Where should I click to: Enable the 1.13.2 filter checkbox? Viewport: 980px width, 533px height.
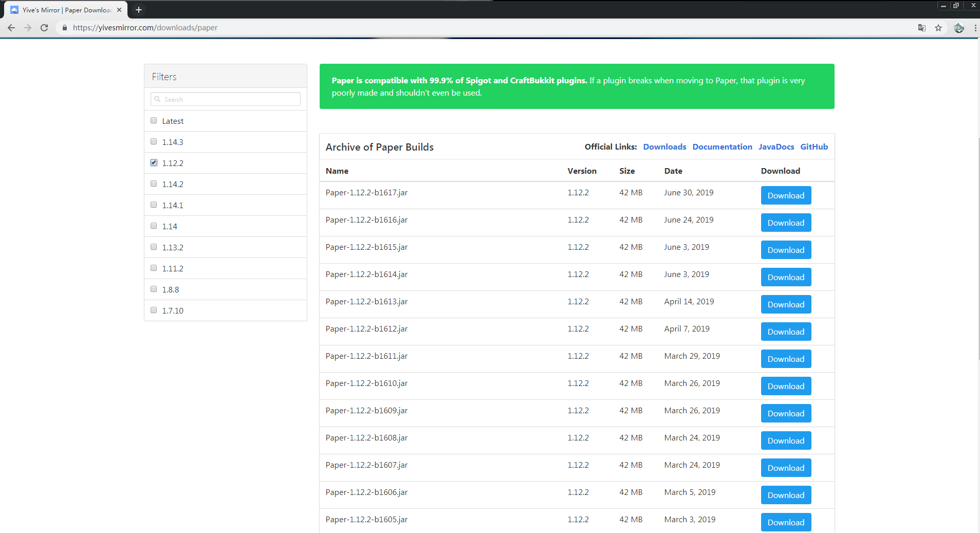(154, 247)
